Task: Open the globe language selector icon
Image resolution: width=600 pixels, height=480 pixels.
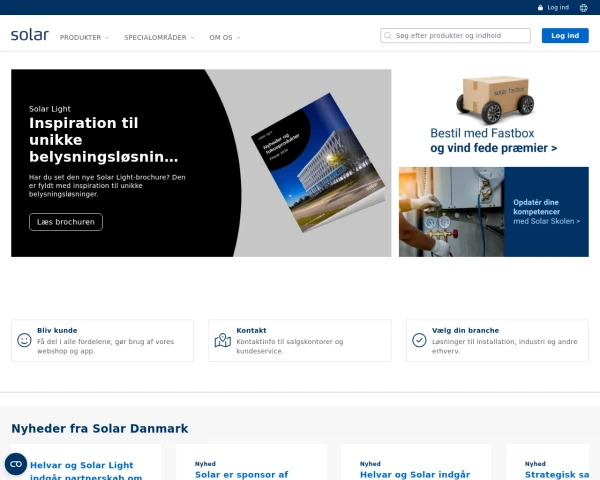Action: tap(583, 8)
